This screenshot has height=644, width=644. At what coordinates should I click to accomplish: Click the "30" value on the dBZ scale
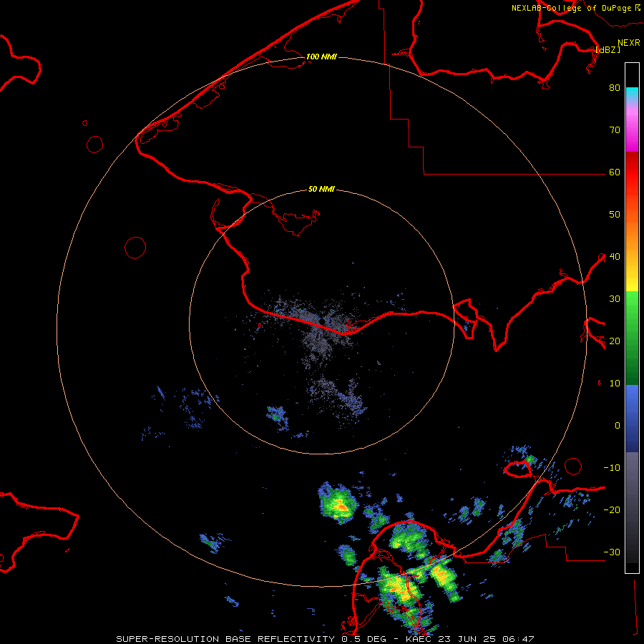click(x=615, y=299)
